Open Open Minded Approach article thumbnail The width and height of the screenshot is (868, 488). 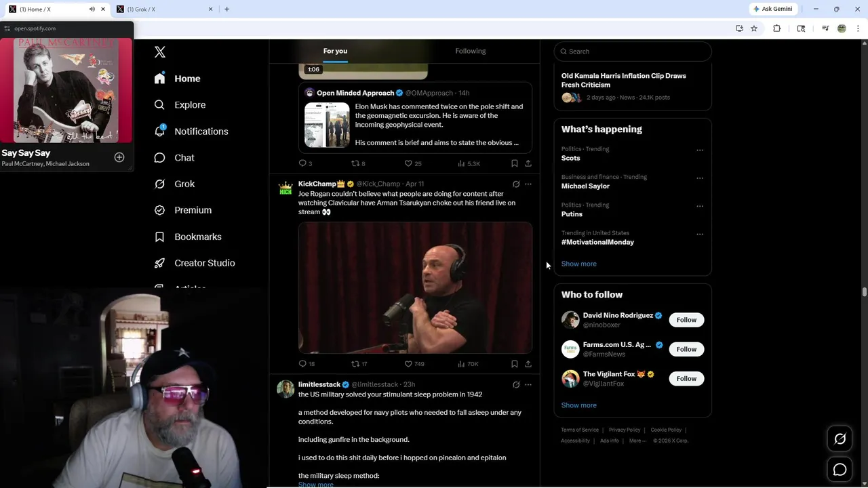[x=327, y=125]
